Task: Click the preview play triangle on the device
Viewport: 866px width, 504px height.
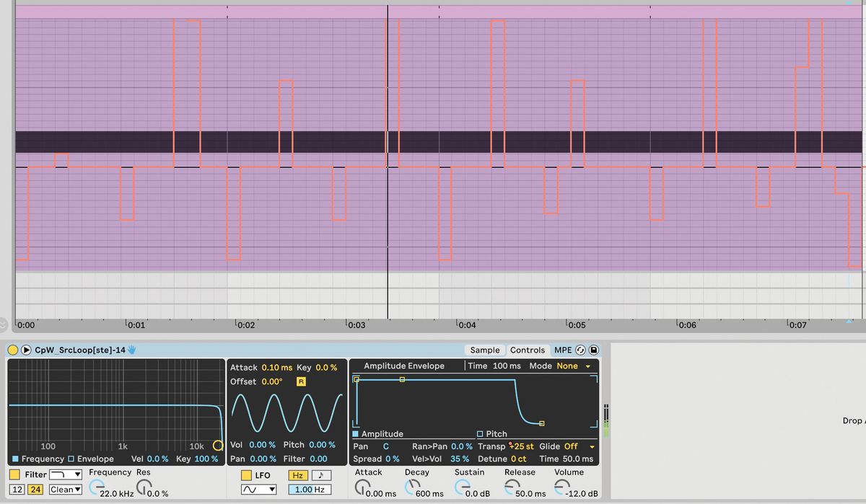Action: 26,350
